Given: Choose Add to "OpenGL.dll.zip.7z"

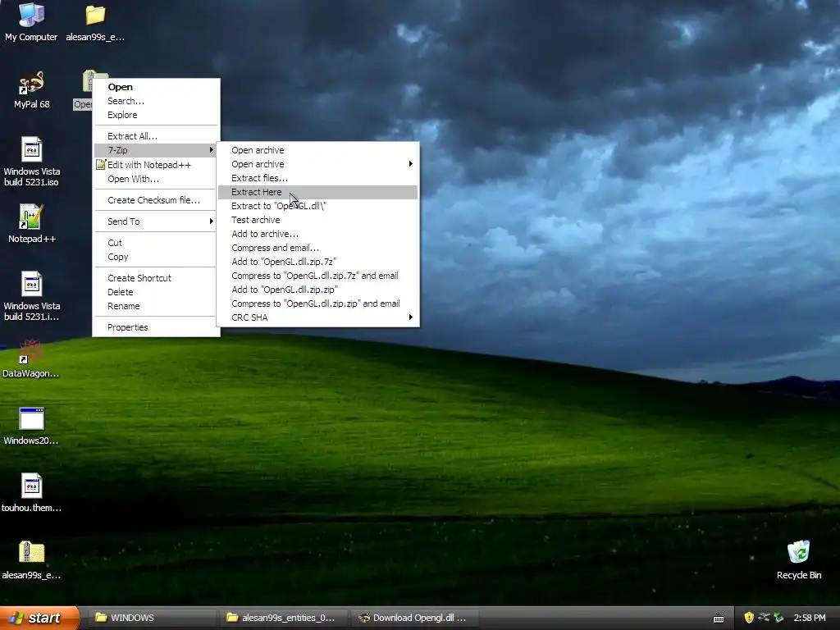Looking at the screenshot, I should pos(317,262).
